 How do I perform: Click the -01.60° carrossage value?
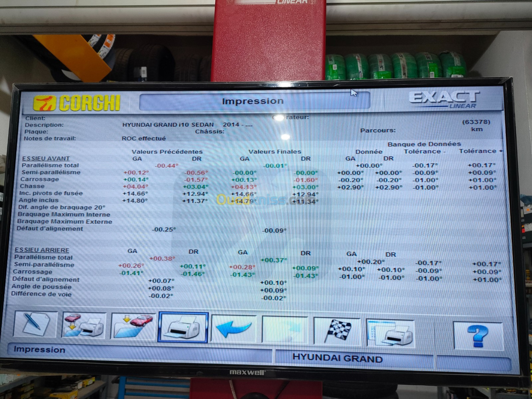click(306, 180)
